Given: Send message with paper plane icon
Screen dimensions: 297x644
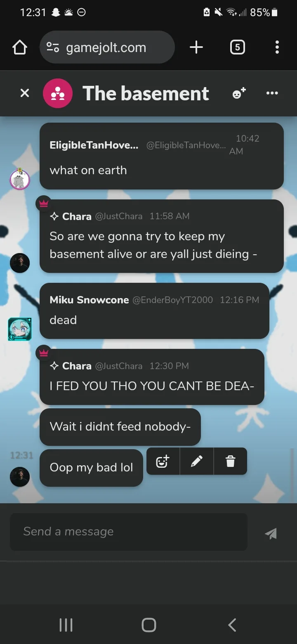Looking at the screenshot, I should [x=271, y=533].
